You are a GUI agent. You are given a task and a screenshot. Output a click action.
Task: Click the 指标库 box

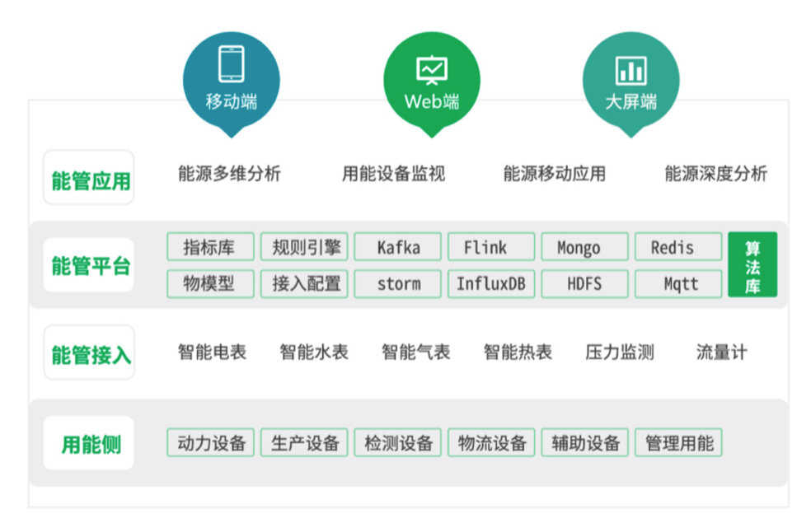pos(209,247)
